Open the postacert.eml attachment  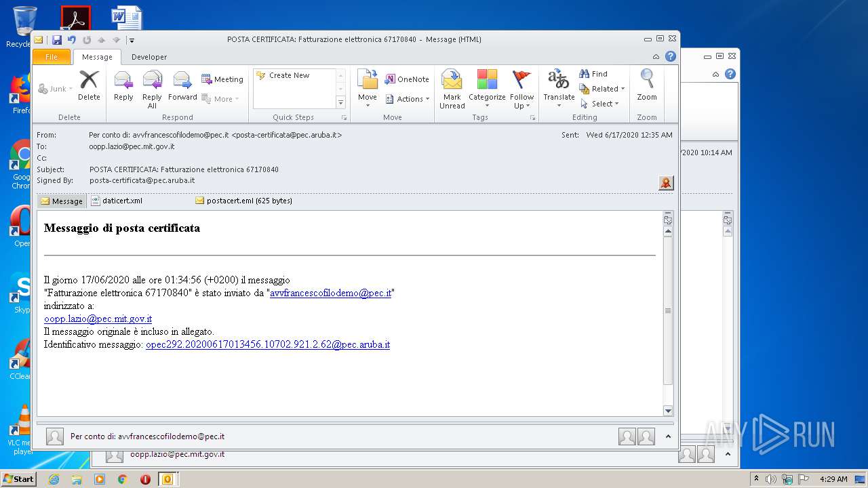coord(244,201)
